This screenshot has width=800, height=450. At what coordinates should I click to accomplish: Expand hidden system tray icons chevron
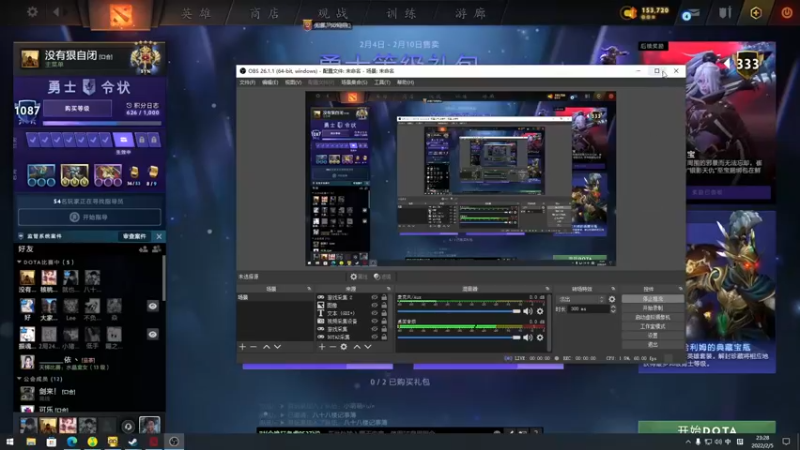688,442
